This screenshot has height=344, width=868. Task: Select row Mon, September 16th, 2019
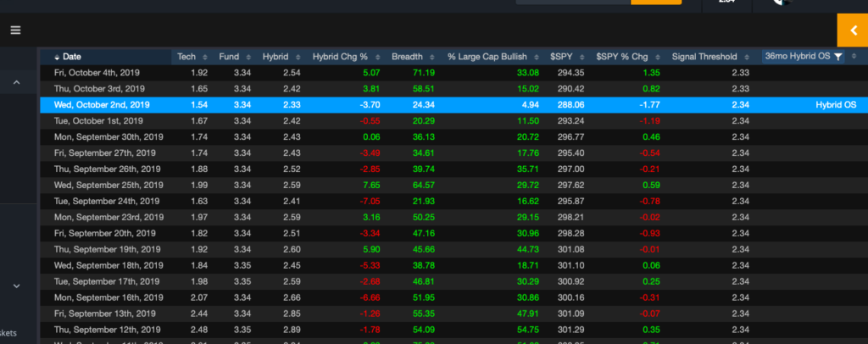453,297
